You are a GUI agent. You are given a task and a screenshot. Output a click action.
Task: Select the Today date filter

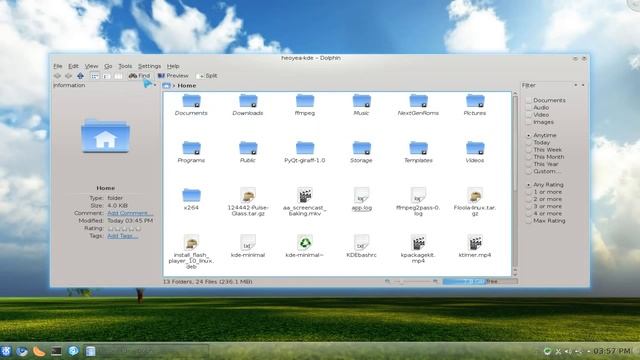pyautogui.click(x=529, y=143)
